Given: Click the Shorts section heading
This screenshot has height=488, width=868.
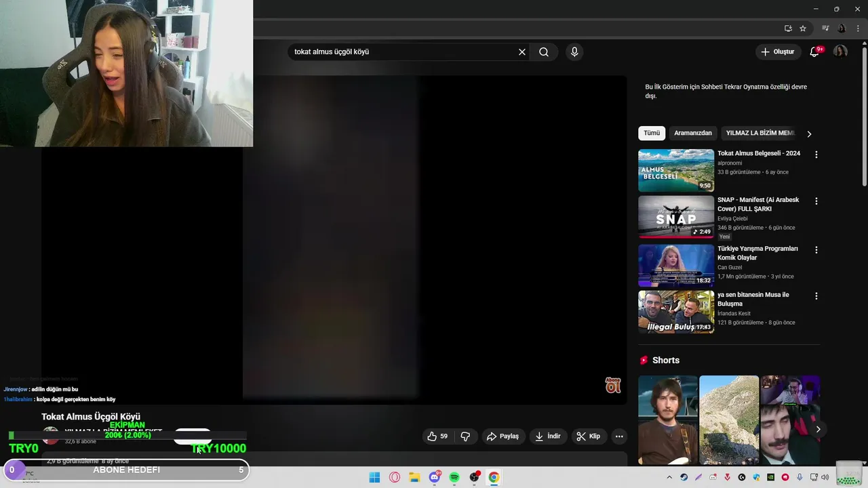Looking at the screenshot, I should [x=666, y=361].
